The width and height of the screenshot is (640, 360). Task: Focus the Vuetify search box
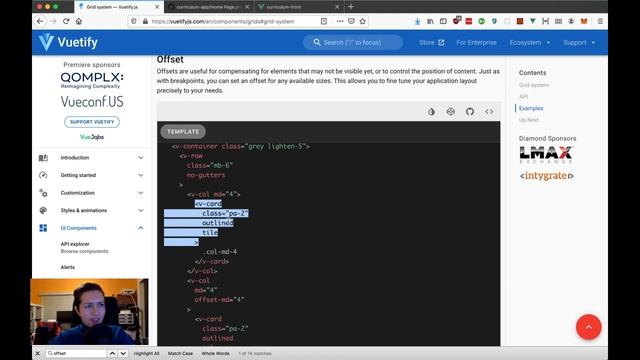pos(353,42)
